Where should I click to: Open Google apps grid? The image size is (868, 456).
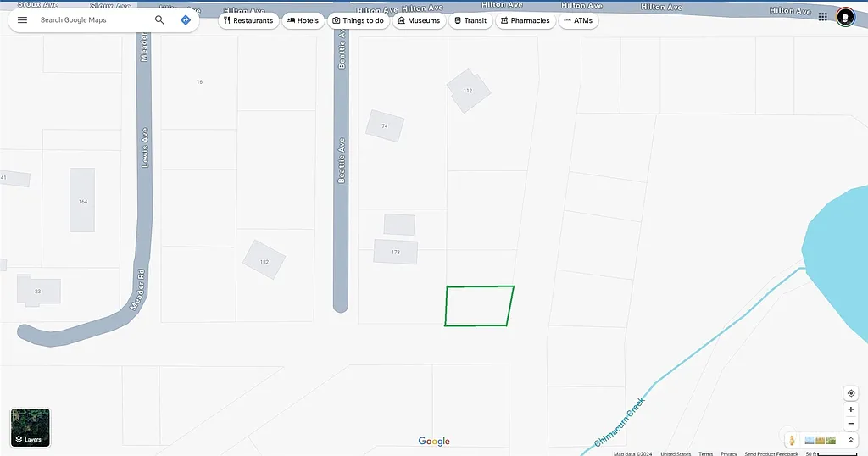pos(822,17)
